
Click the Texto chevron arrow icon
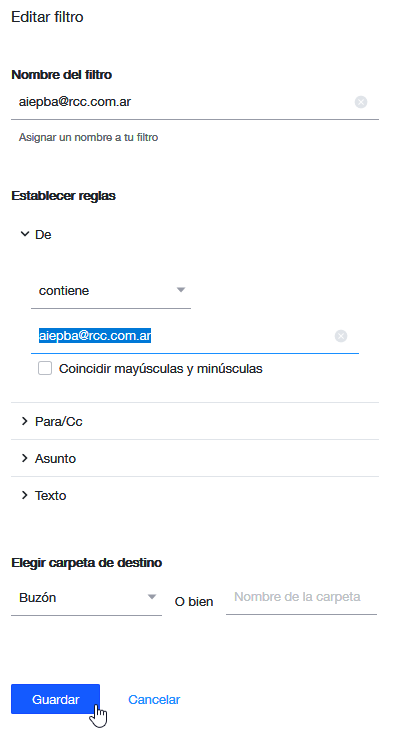pos(25,495)
